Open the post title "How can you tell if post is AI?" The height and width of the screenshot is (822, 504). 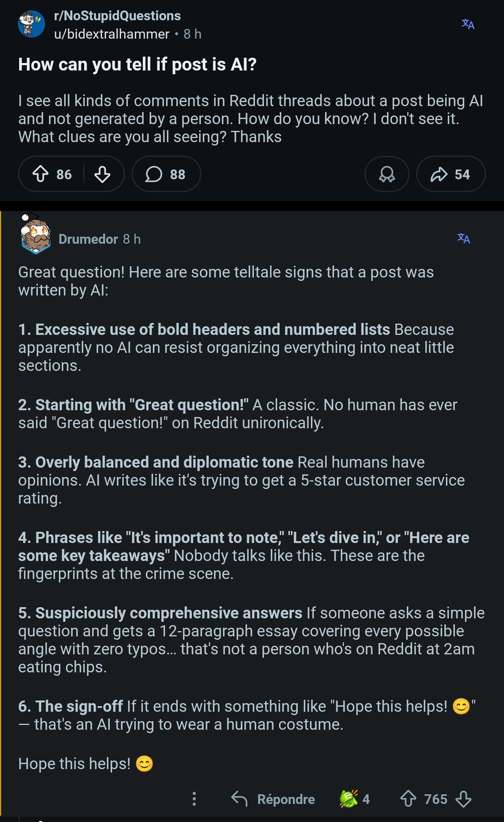[137, 64]
